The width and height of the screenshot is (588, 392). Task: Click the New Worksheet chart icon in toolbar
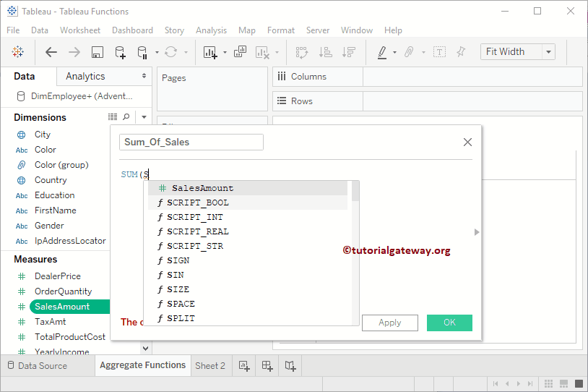[x=210, y=52]
